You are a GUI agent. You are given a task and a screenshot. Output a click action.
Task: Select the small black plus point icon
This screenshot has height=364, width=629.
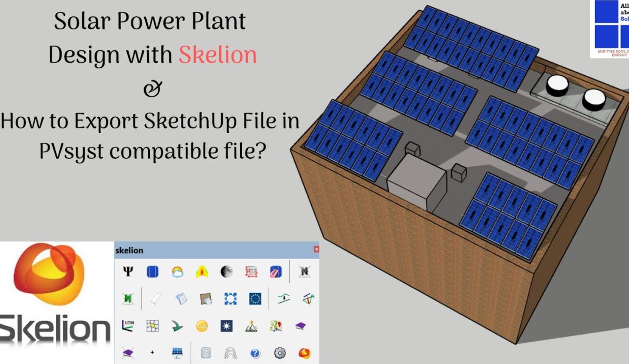(x=153, y=353)
